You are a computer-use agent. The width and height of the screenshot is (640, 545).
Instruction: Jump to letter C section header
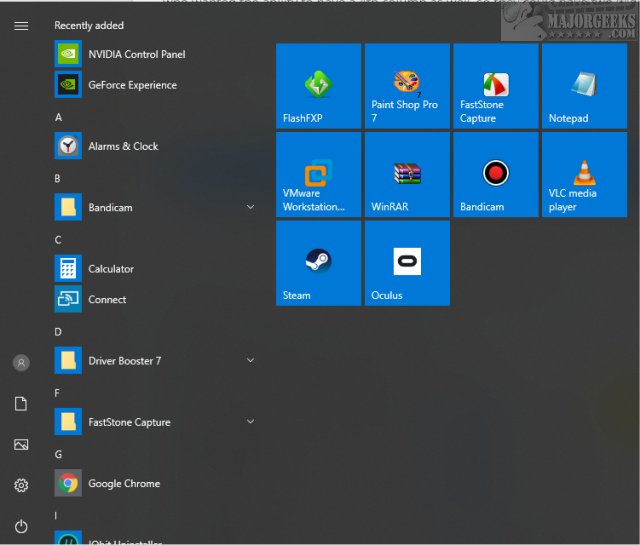coord(58,240)
